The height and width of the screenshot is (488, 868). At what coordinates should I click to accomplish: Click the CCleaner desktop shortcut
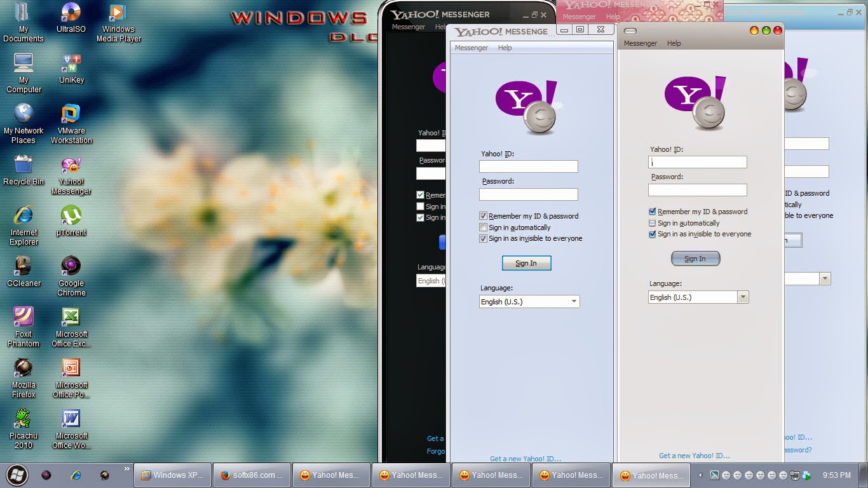point(24,272)
